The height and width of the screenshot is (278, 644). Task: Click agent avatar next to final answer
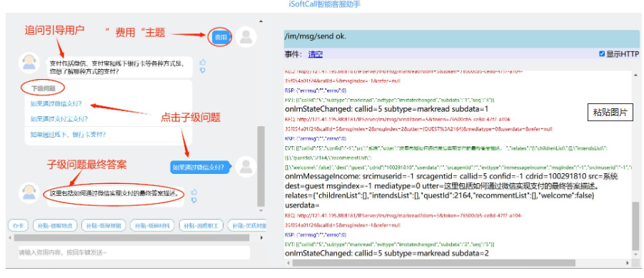tap(29, 193)
